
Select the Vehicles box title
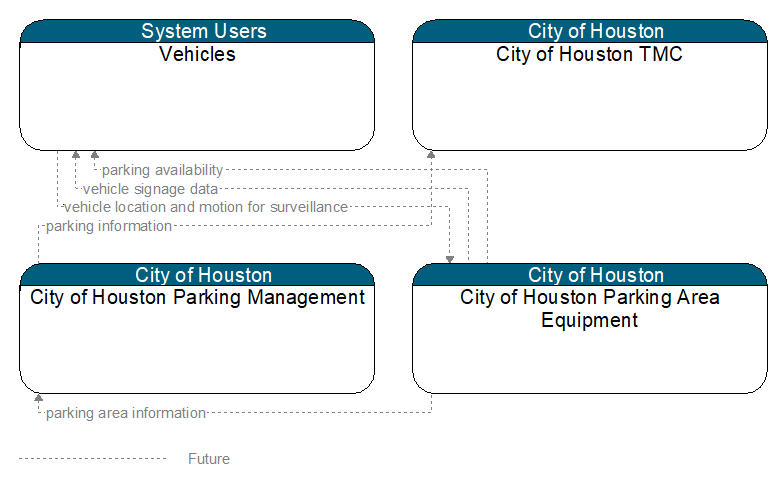[x=197, y=54]
